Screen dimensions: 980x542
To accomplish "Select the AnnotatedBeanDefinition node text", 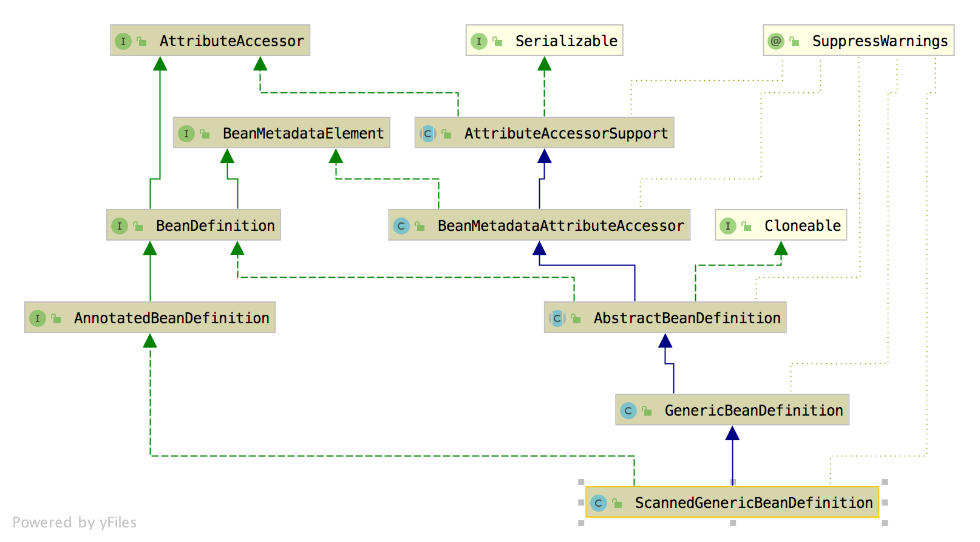I will coord(171,318).
